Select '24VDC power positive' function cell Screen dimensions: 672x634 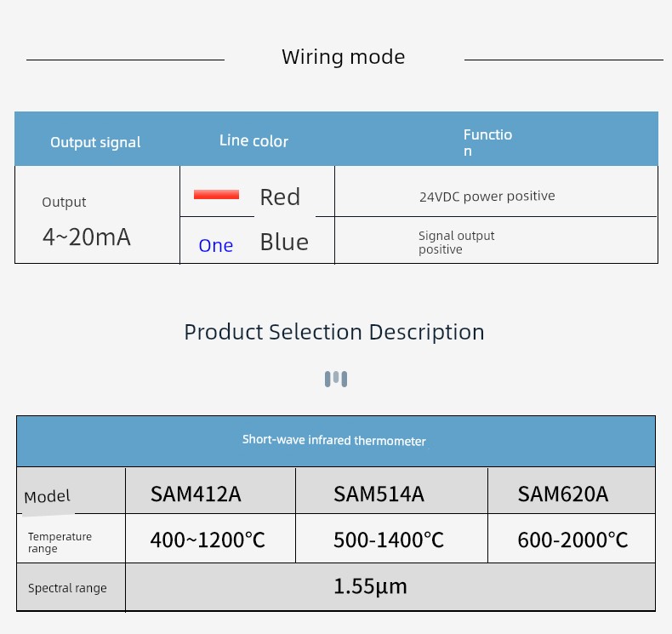point(495,191)
